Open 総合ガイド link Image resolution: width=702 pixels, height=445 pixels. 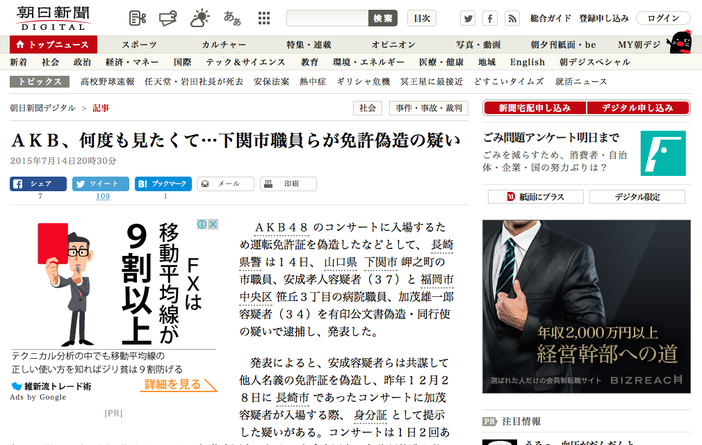551,18
